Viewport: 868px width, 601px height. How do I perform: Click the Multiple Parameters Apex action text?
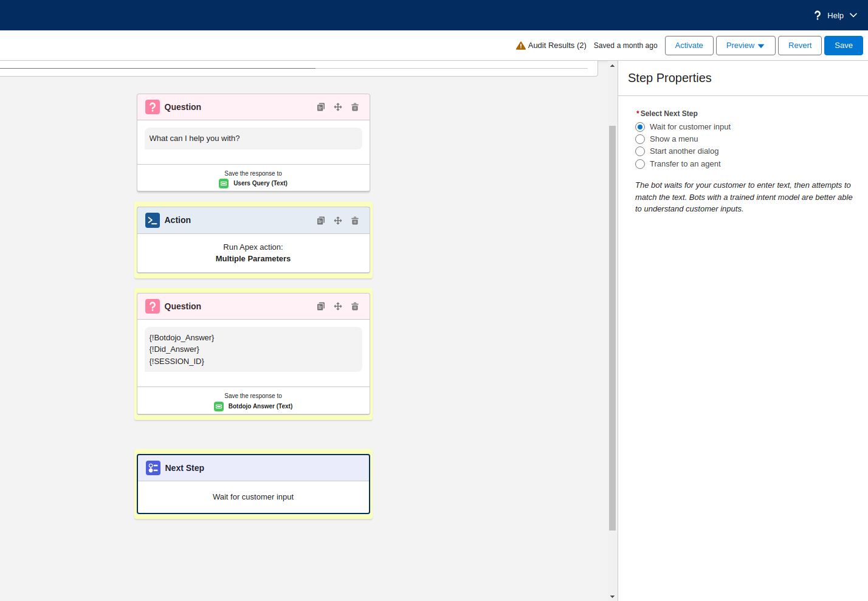click(x=253, y=259)
